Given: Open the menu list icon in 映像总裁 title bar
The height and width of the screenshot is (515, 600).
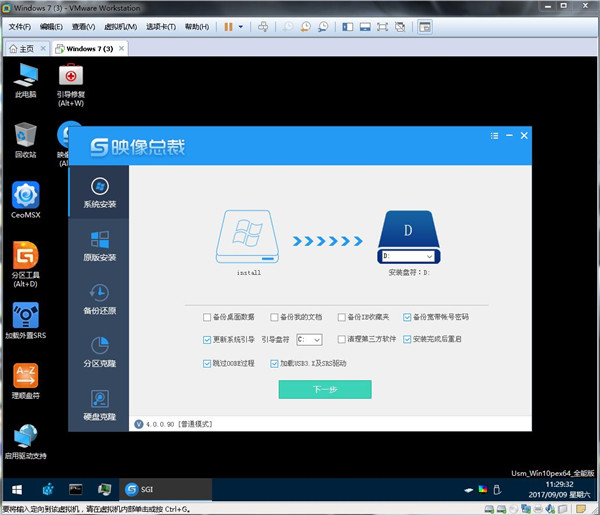Looking at the screenshot, I should 494,135.
